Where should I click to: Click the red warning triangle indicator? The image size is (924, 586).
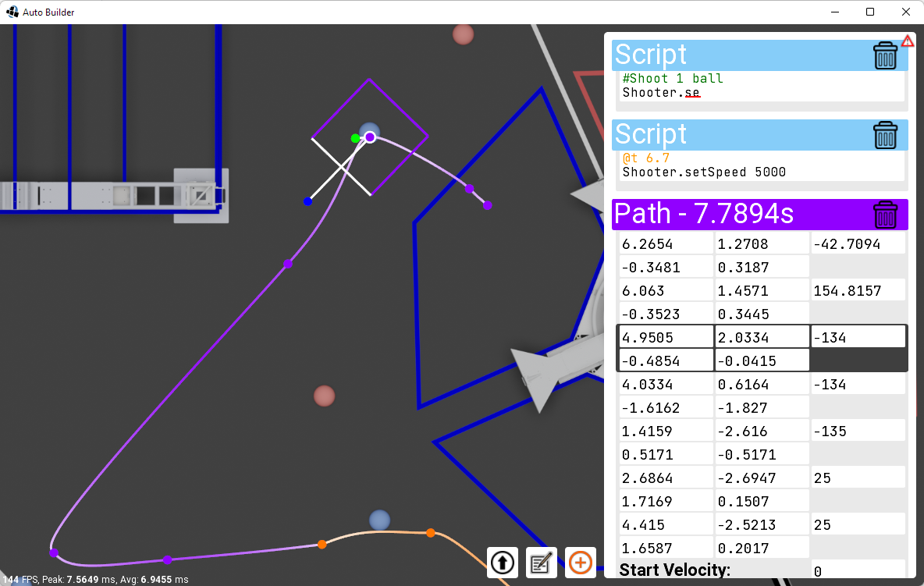click(x=907, y=41)
